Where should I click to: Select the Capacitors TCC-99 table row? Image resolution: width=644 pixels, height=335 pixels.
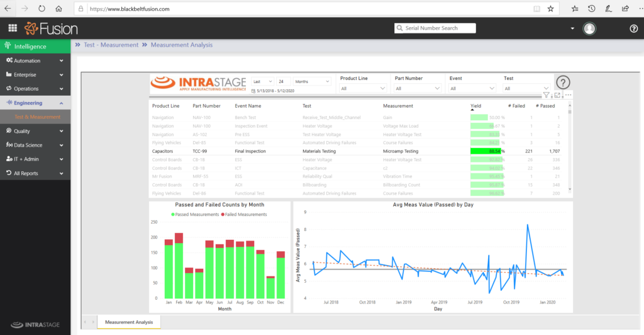[356, 151]
